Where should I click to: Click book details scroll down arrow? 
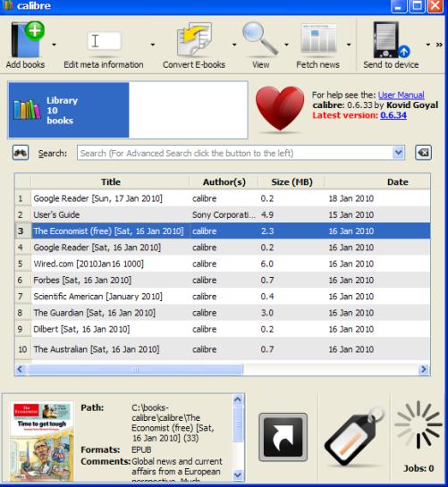click(x=238, y=474)
